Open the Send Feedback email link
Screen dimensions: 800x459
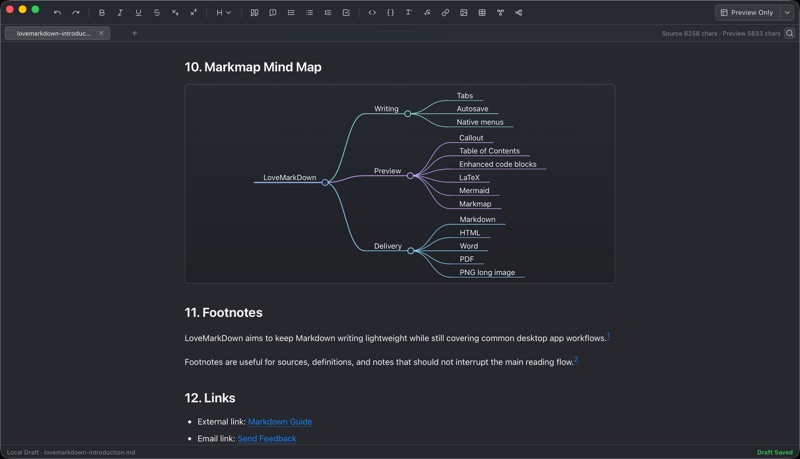(267, 439)
